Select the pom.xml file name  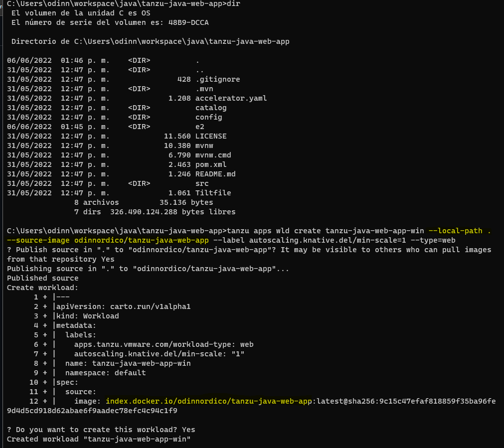pyautogui.click(x=211, y=164)
